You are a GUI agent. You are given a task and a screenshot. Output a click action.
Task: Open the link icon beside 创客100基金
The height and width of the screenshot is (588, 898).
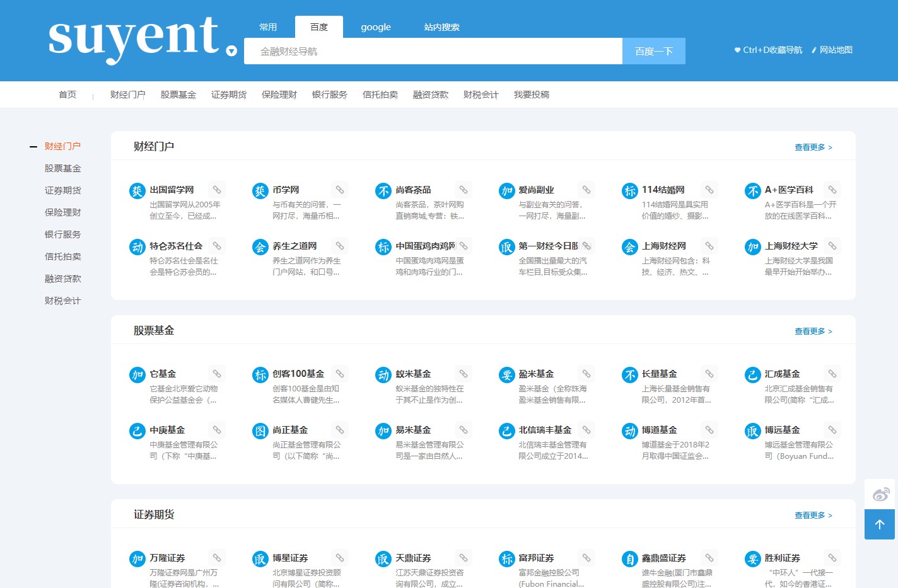point(340,374)
